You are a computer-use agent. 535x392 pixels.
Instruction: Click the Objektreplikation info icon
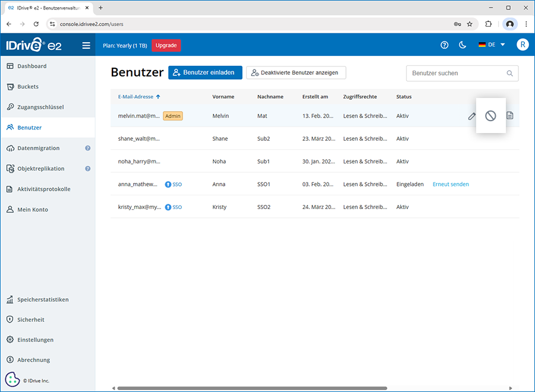[x=87, y=169]
